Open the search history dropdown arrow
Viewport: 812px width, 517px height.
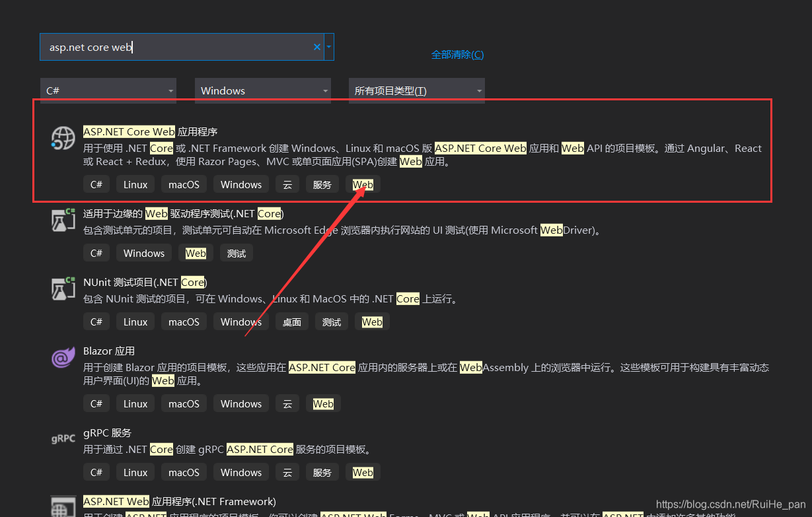329,47
